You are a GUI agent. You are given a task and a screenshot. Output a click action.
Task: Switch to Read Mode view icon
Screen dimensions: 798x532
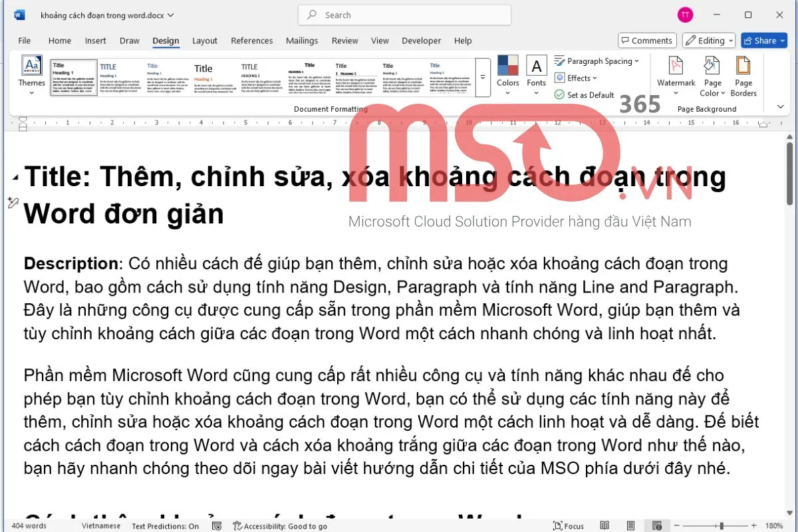click(x=604, y=526)
